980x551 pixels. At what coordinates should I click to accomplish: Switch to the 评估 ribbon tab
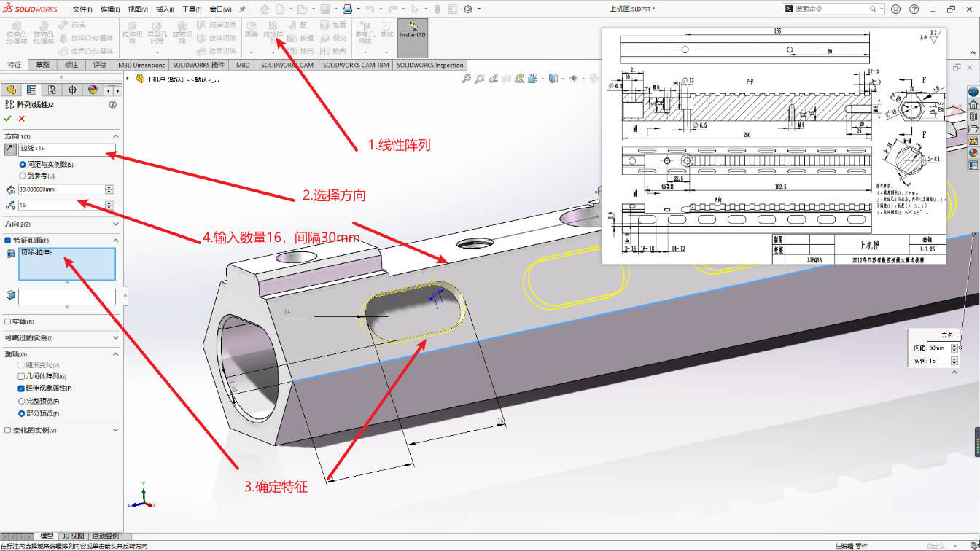[x=100, y=65]
